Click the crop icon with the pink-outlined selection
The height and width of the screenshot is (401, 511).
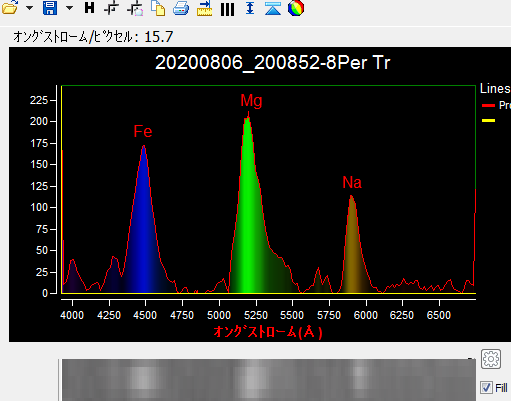click(x=135, y=8)
